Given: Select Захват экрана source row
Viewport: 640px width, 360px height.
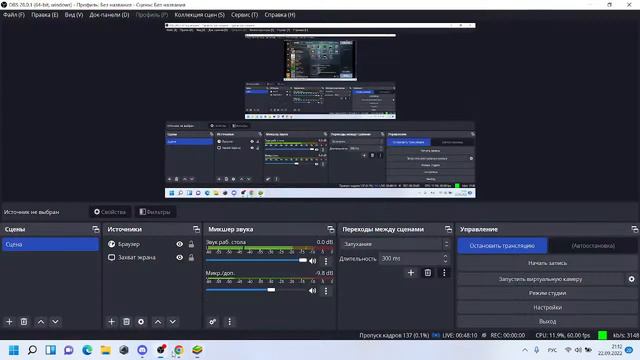Looking at the screenshot, I should pos(151,258).
